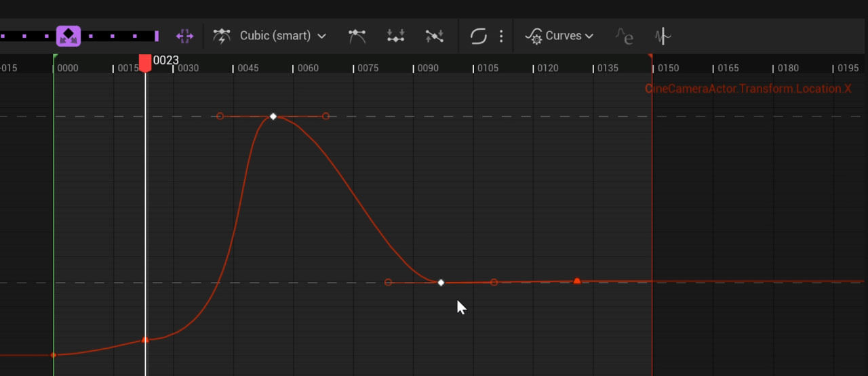The width and height of the screenshot is (868, 376).
Task: Set tangents to user break mode
Action: point(357,36)
